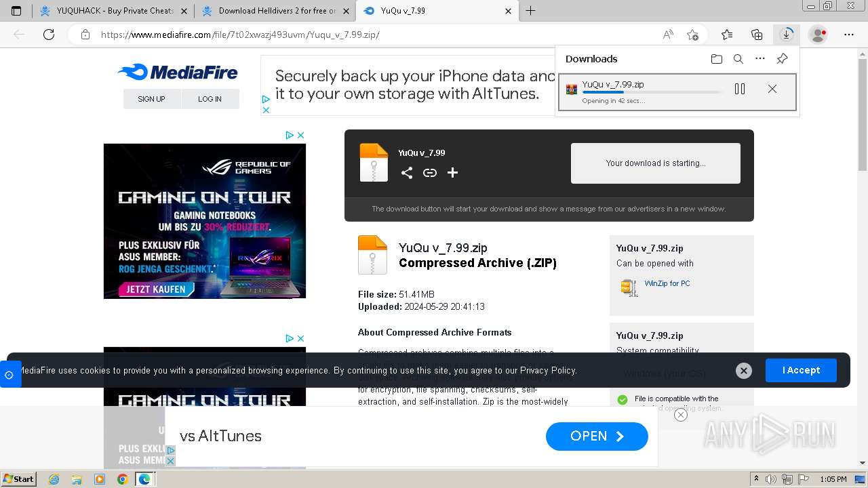
Task: Open the WinZip for PC link
Action: [667, 283]
